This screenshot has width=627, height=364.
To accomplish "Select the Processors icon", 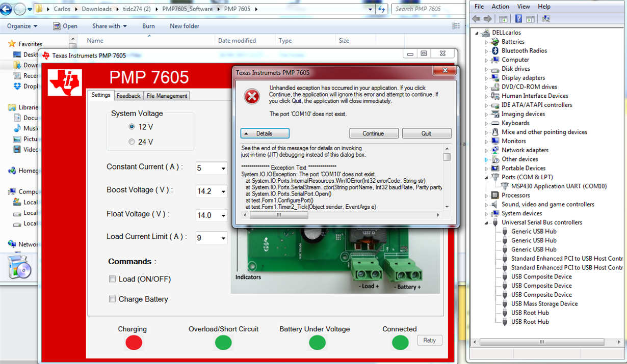I will (x=495, y=195).
